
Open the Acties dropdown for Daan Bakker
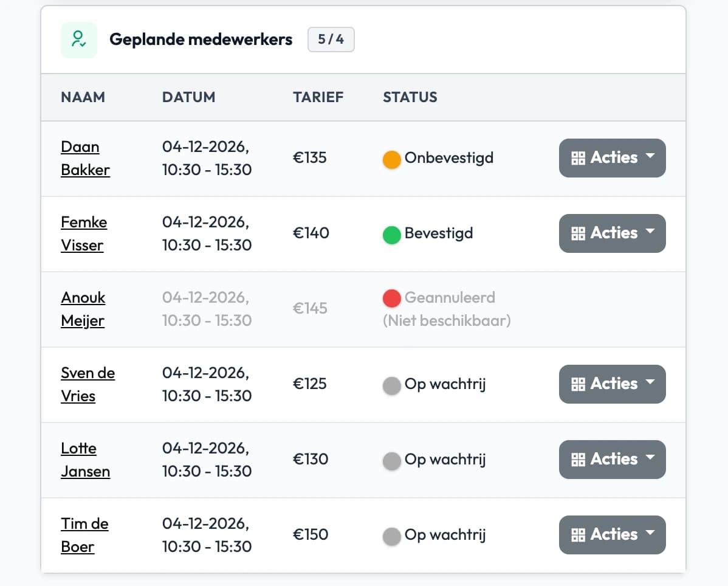click(x=612, y=158)
